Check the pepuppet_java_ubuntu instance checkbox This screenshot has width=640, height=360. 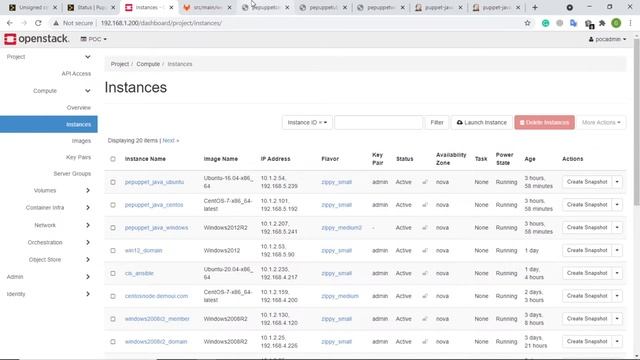click(113, 182)
